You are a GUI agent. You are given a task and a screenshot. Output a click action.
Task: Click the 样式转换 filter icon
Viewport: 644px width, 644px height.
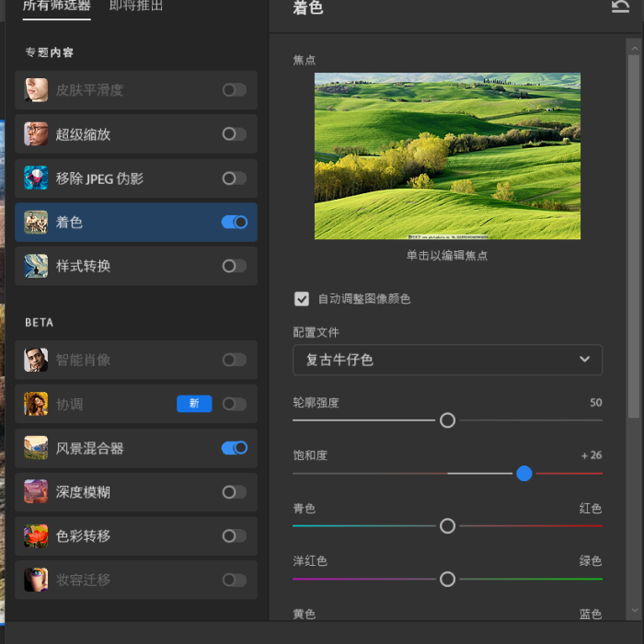(36, 266)
